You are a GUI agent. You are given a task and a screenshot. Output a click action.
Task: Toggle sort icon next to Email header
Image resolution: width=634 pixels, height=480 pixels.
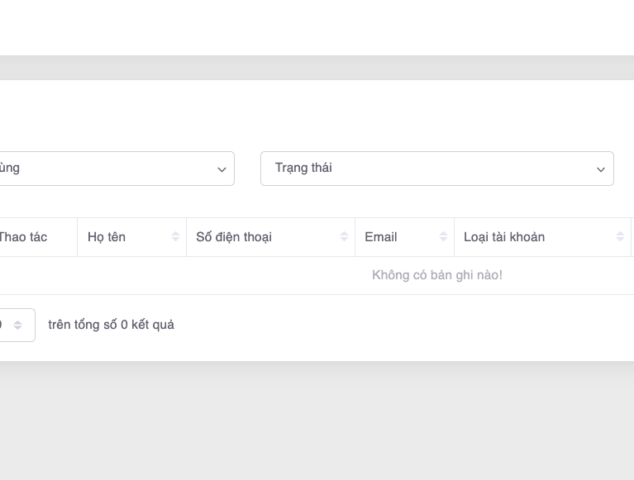pos(443,237)
